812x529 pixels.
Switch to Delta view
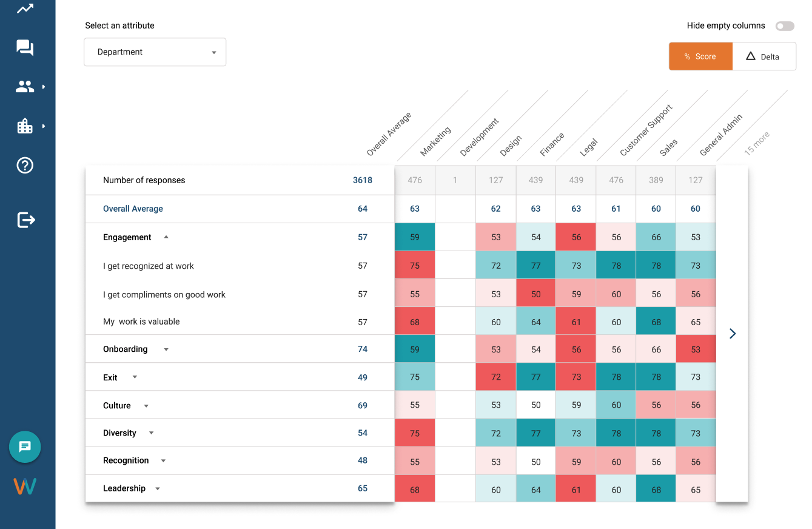click(x=763, y=56)
